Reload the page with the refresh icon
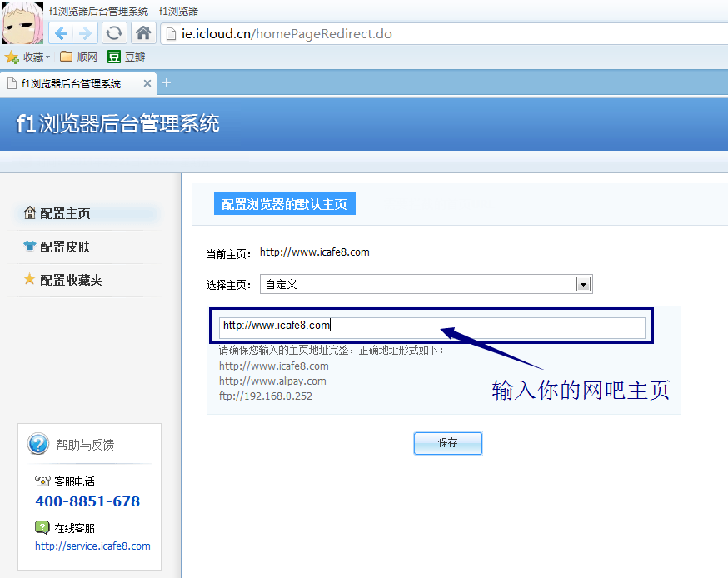This screenshot has height=578, width=728. (114, 33)
